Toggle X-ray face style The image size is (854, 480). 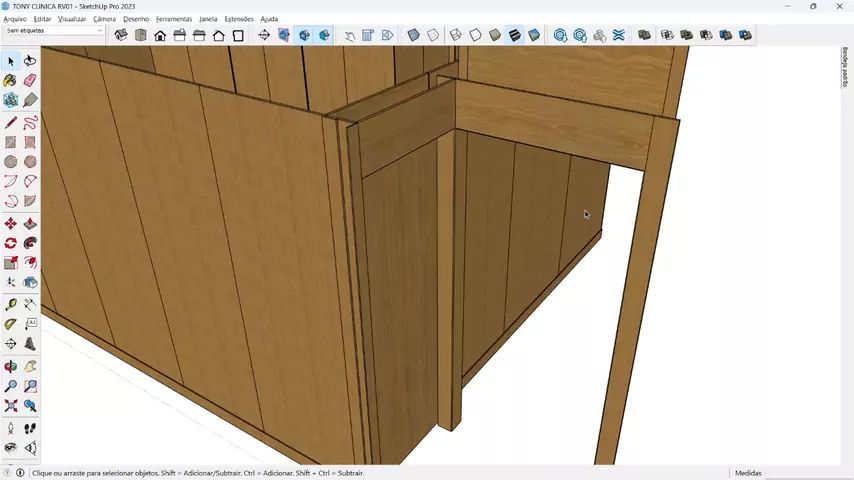(x=413, y=35)
